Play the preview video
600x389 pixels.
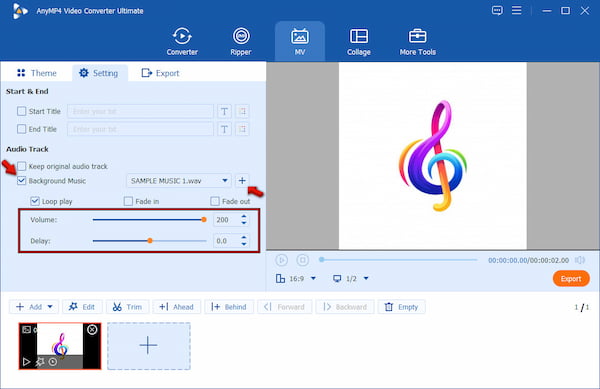pyautogui.click(x=281, y=260)
